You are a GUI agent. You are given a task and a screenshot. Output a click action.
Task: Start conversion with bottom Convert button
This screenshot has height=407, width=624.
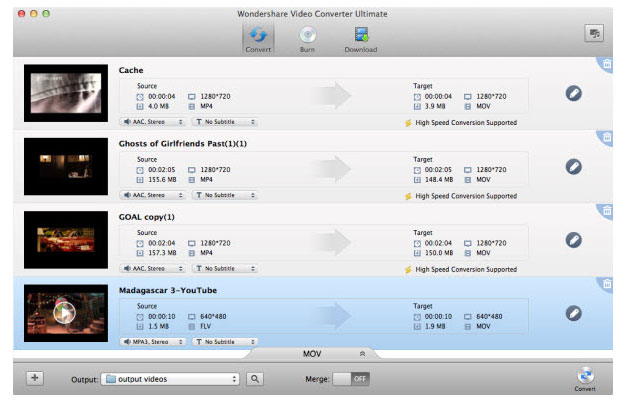[585, 379]
